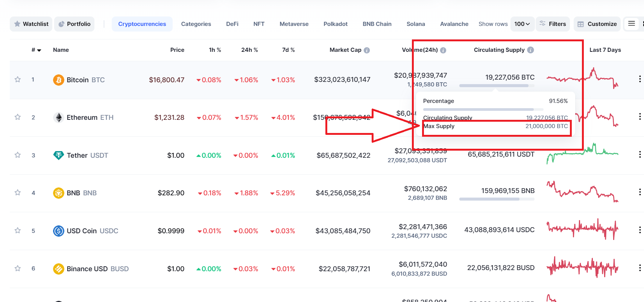Switch to list view icon
The width and height of the screenshot is (644, 302).
632,24
